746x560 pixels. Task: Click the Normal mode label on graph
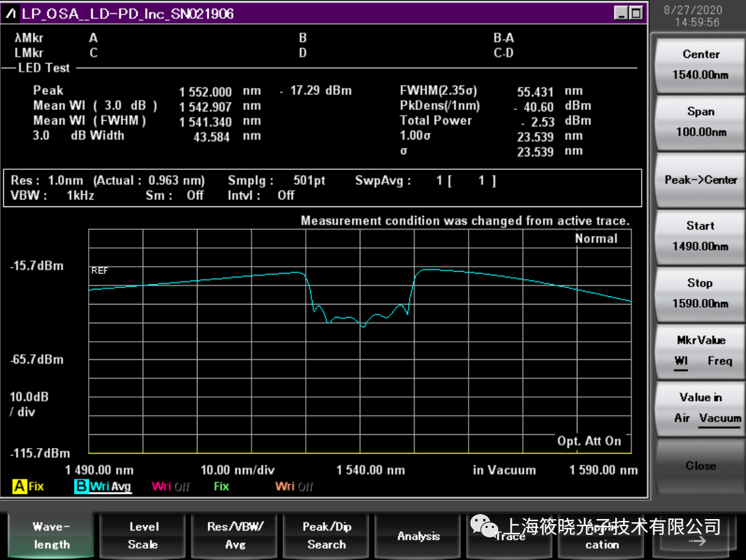(x=596, y=238)
